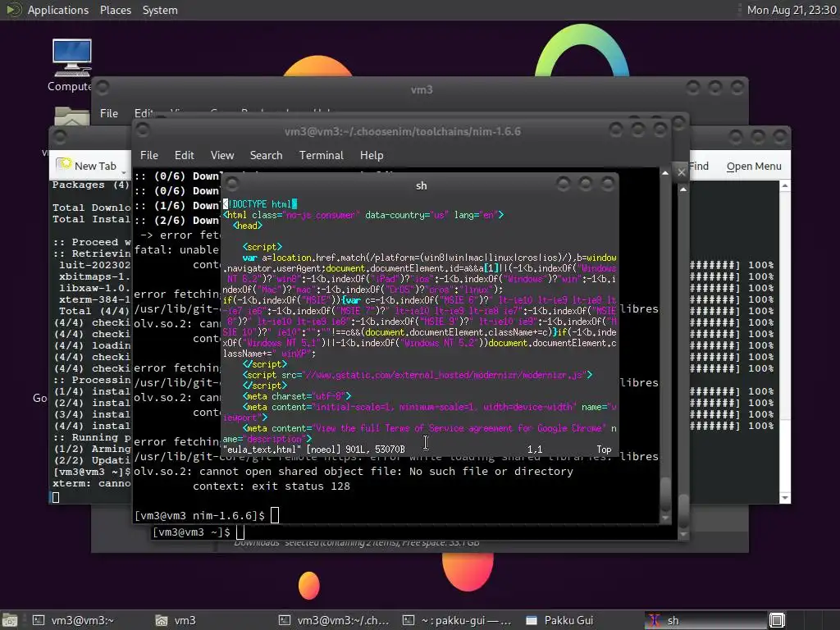Screen dimensions: 840x630
Task: Click the folder icon of vm3 taskbar entry
Action: [x=162, y=620]
